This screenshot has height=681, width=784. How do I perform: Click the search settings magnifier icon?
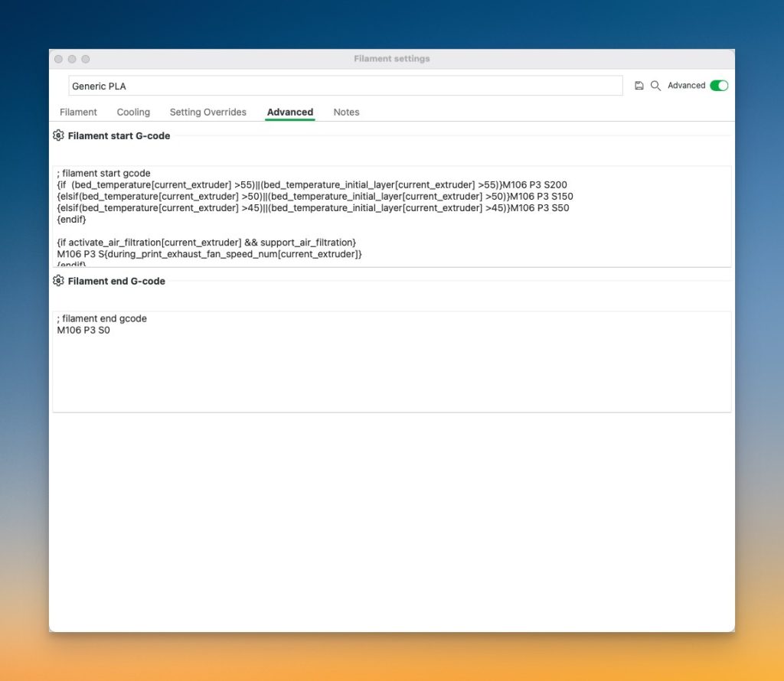pos(655,86)
